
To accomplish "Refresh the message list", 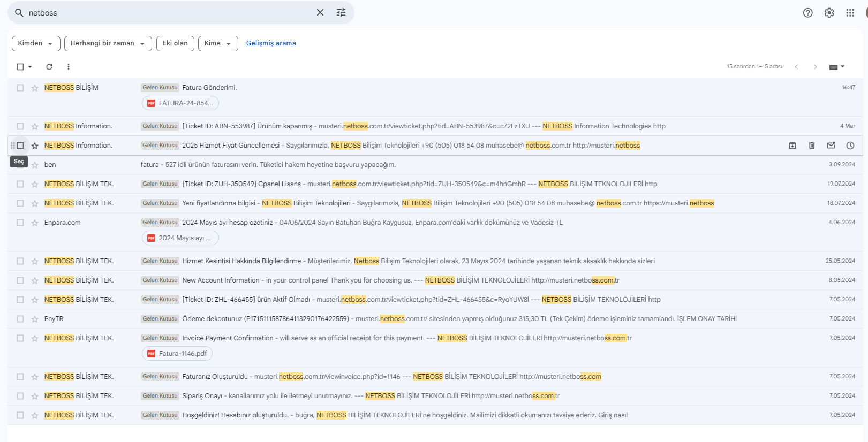I will point(49,67).
